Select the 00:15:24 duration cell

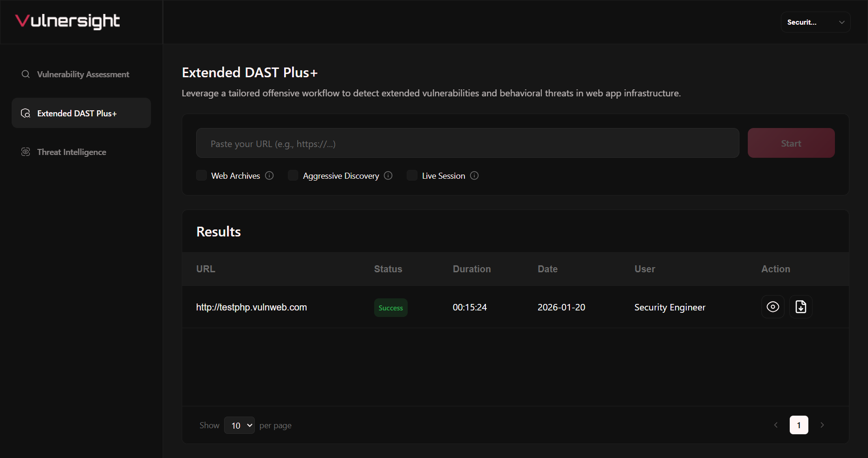coord(470,307)
